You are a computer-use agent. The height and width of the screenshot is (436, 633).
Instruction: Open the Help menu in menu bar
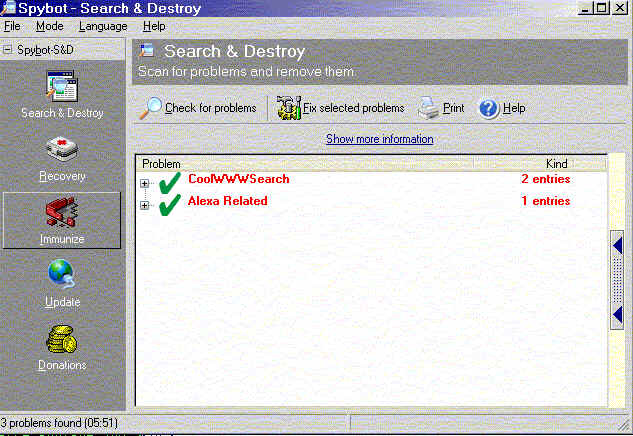pyautogui.click(x=154, y=27)
